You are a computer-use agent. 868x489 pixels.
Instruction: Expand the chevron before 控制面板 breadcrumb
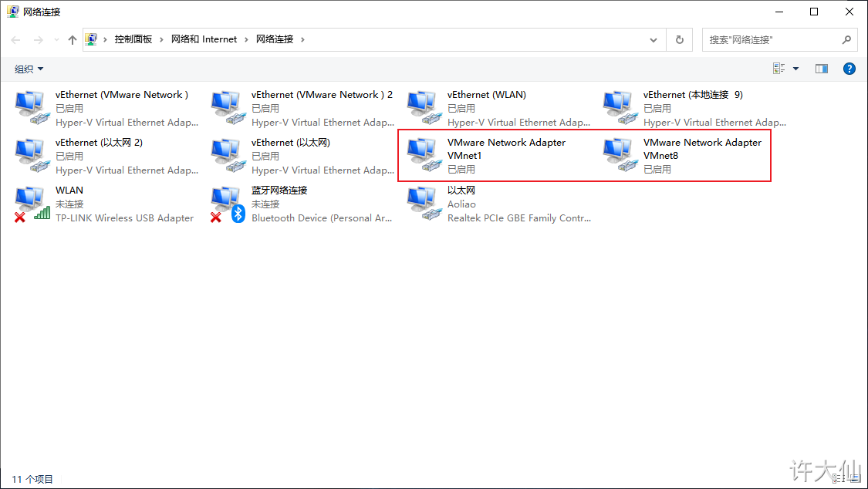[x=105, y=40]
